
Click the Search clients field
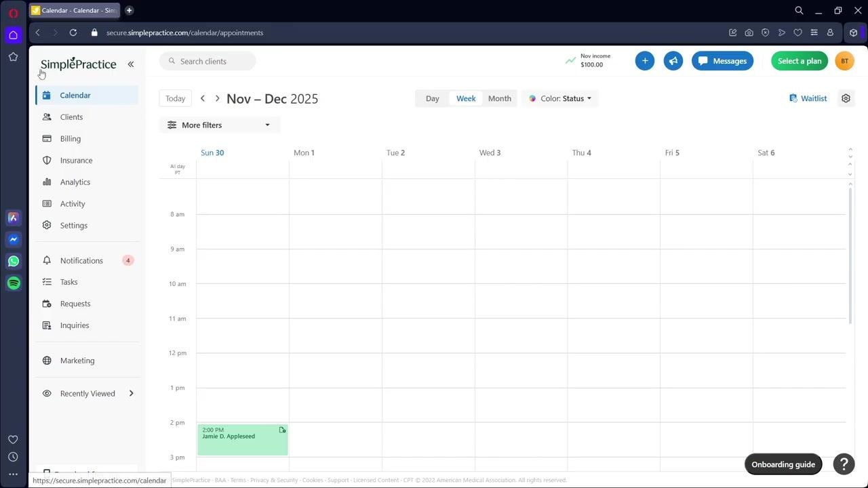[208, 61]
